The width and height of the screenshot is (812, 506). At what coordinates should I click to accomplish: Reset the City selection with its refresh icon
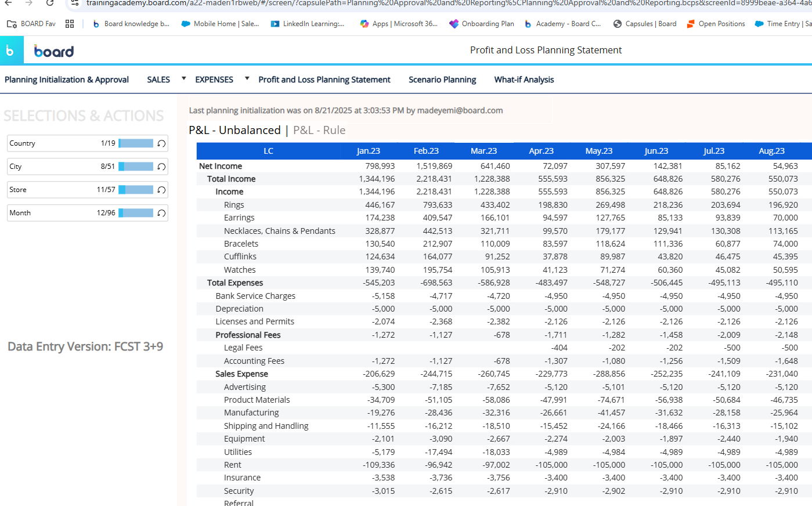(161, 167)
